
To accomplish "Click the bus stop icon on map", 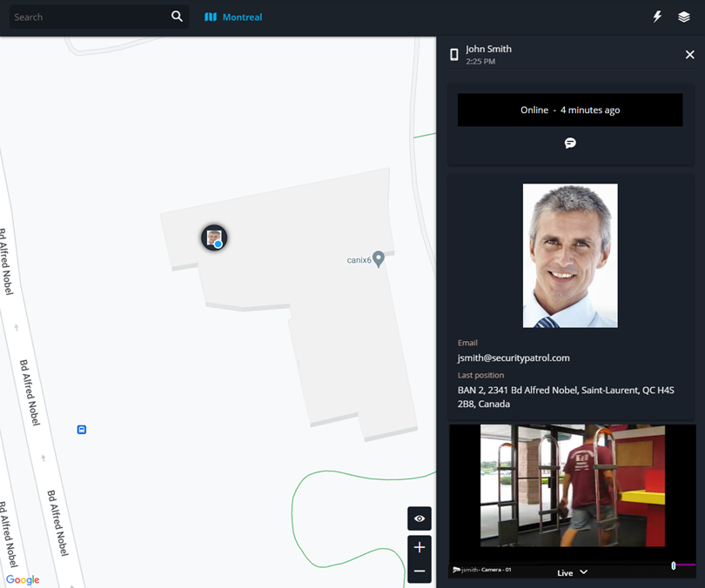I will point(82,430).
